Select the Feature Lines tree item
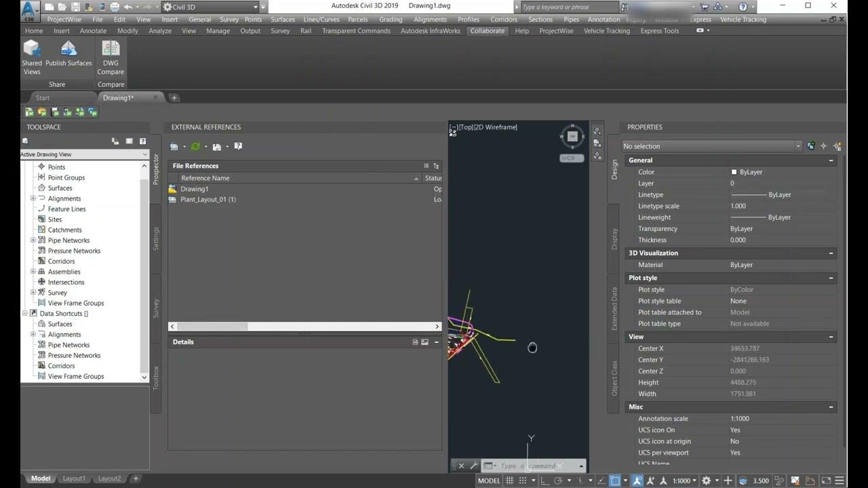 [66, 209]
